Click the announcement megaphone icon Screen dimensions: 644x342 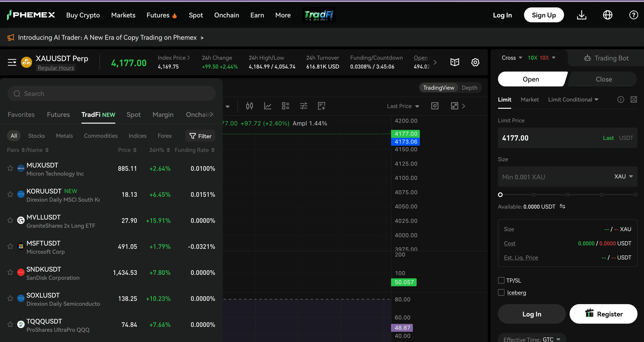(x=11, y=37)
